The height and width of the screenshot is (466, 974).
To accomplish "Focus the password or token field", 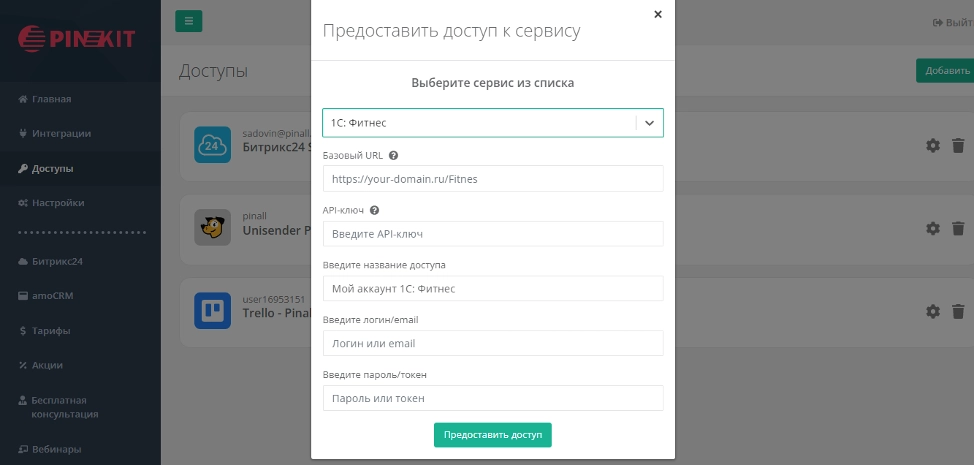I will [493, 398].
